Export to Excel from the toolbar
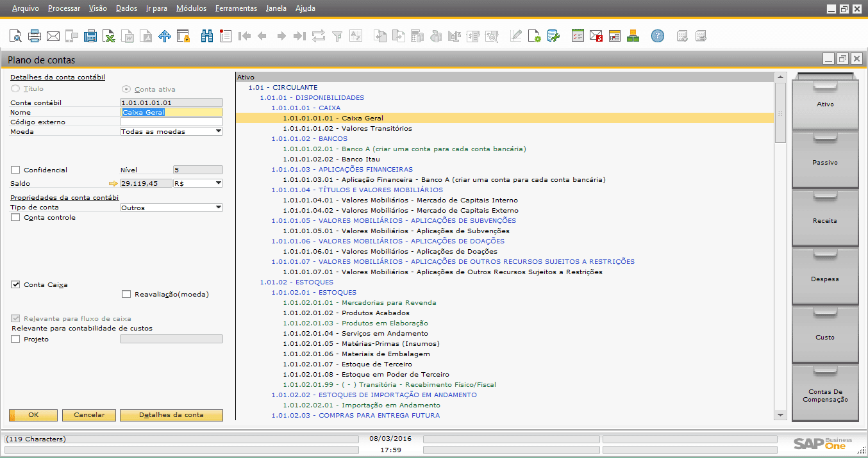 click(x=110, y=36)
